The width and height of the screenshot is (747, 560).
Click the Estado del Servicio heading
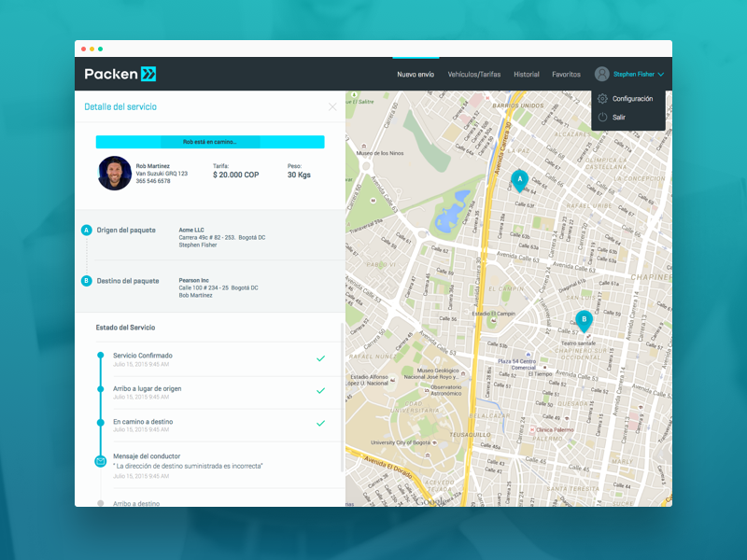(x=125, y=328)
